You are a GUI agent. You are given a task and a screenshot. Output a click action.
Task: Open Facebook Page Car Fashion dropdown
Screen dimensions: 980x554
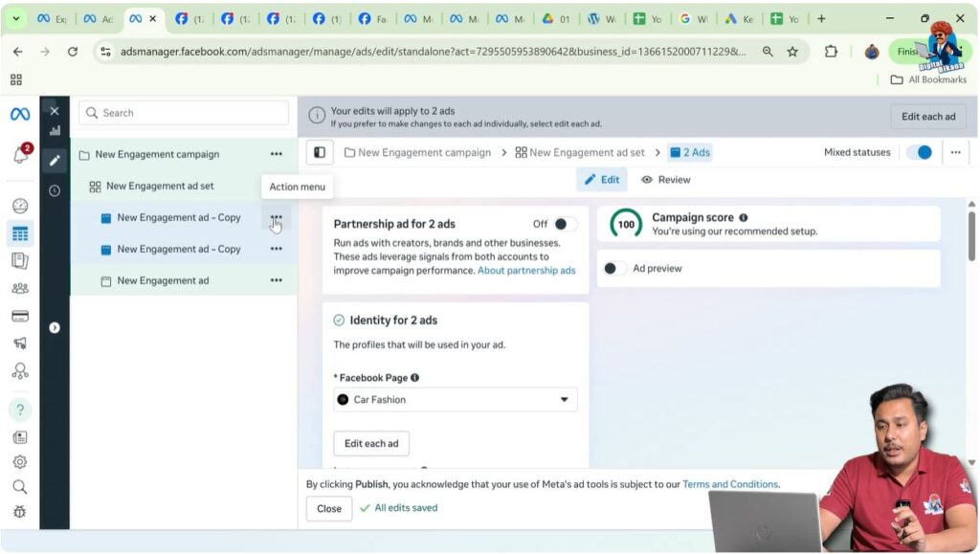(x=455, y=400)
